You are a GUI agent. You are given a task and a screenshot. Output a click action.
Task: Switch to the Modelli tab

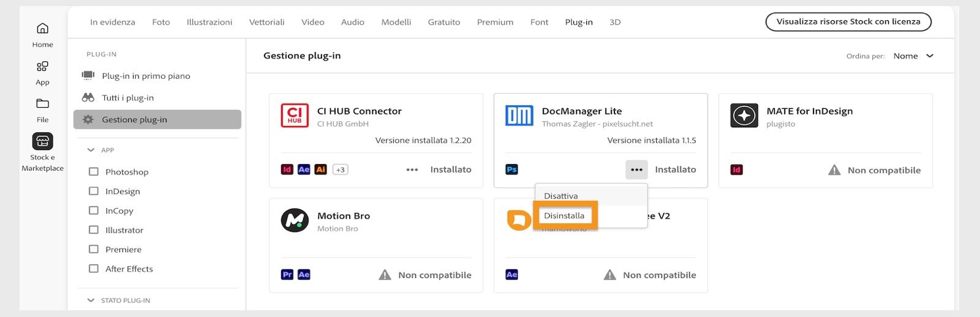[396, 22]
